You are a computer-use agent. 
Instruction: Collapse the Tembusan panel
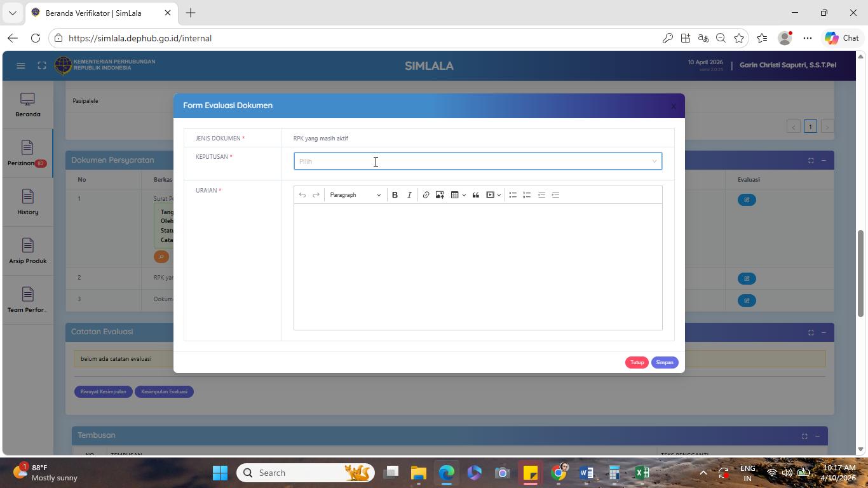817,436
